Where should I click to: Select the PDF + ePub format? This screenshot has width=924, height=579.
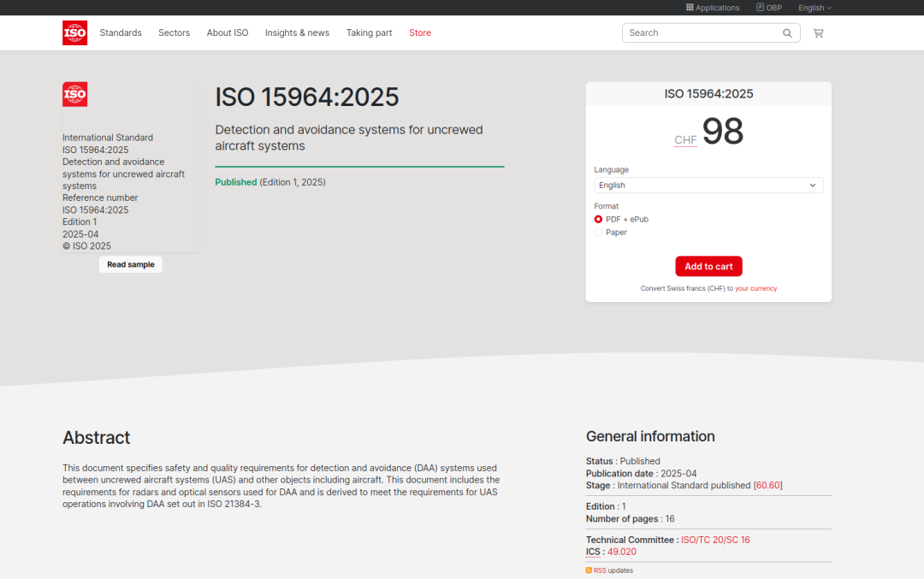click(598, 219)
